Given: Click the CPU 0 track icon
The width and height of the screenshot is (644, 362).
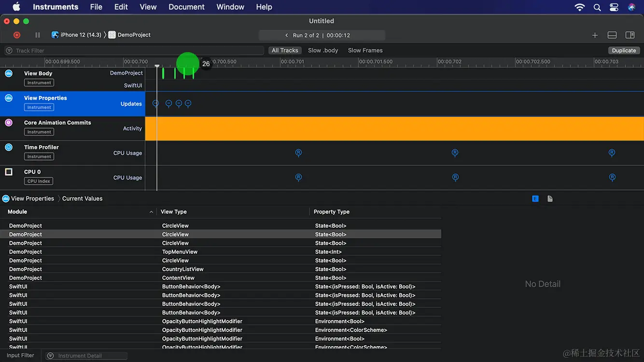Looking at the screenshot, I should click(x=9, y=172).
